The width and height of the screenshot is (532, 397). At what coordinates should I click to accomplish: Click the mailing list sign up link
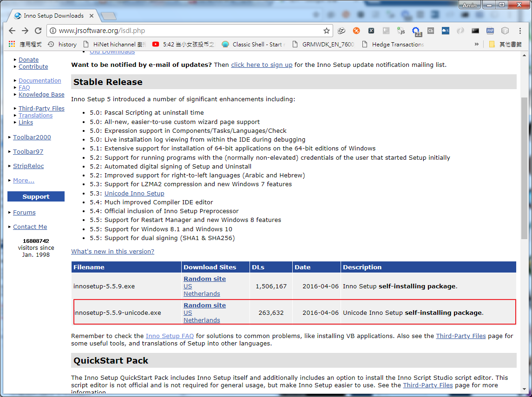click(262, 65)
